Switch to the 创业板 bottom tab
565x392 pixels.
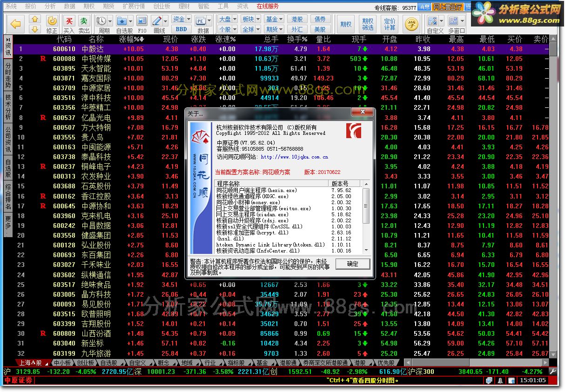85,363
